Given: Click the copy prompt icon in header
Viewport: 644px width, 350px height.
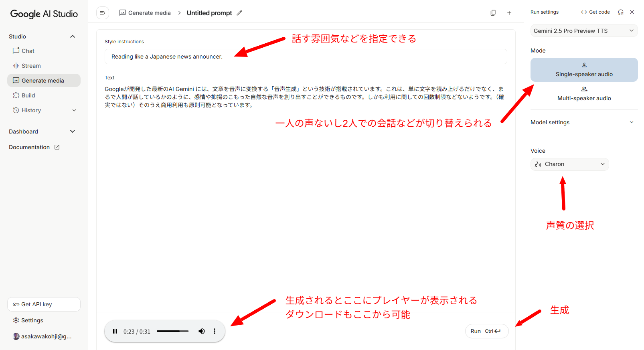Looking at the screenshot, I should tap(493, 13).
